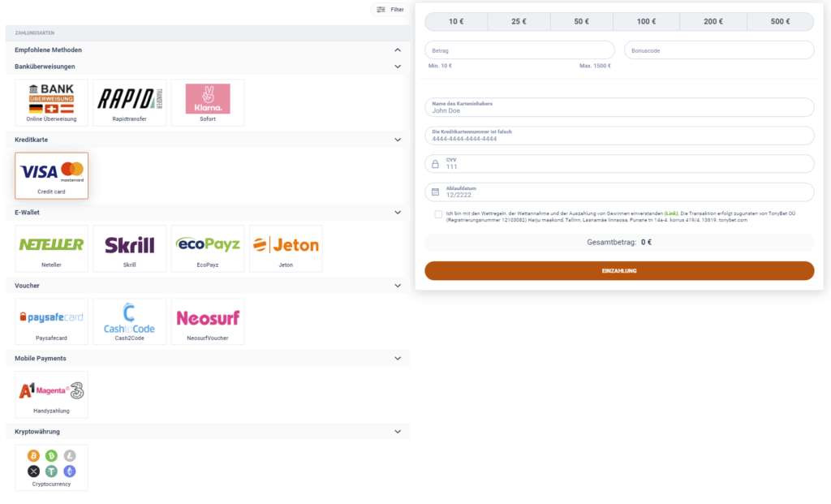Click the Empfohlene Methoden heading

pos(48,50)
